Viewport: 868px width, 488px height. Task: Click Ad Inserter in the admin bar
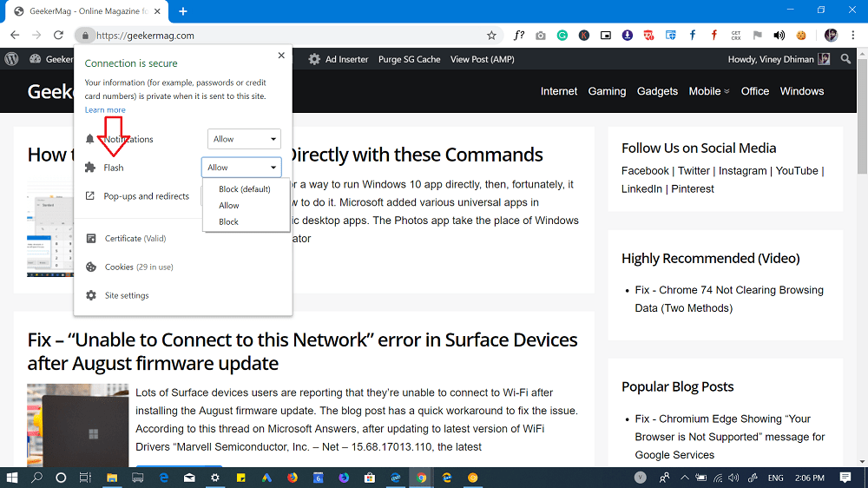[x=346, y=59]
